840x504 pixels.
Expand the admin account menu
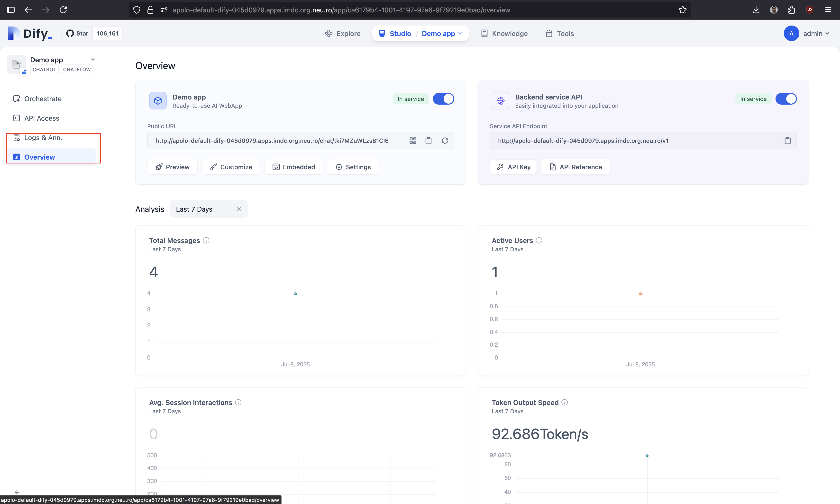(x=813, y=34)
